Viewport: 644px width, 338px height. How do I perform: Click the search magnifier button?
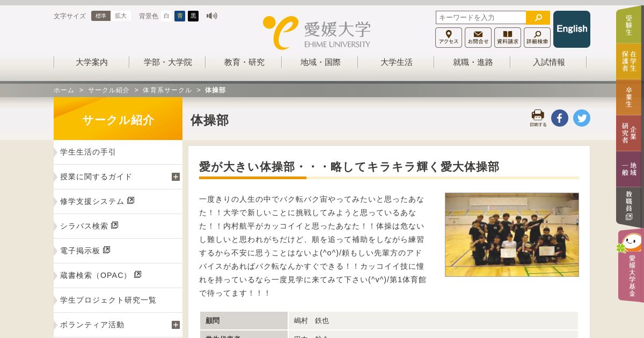[x=538, y=18]
